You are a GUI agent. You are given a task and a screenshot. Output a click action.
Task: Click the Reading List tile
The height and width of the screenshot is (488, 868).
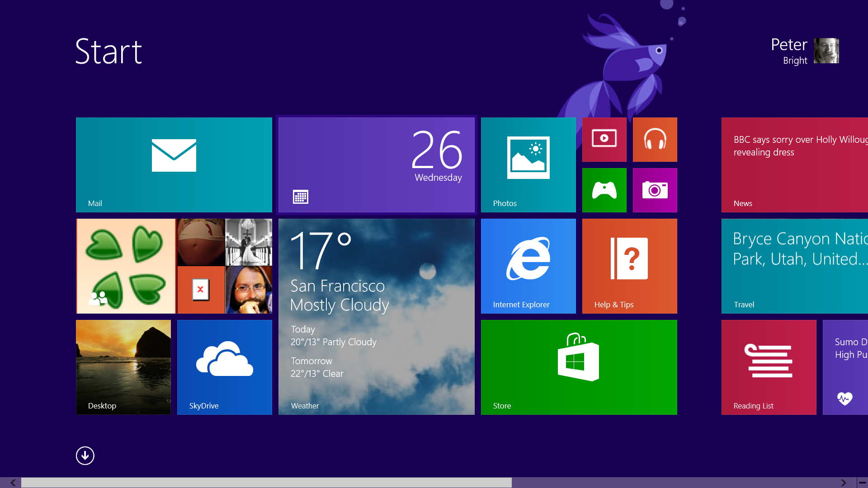tap(769, 367)
